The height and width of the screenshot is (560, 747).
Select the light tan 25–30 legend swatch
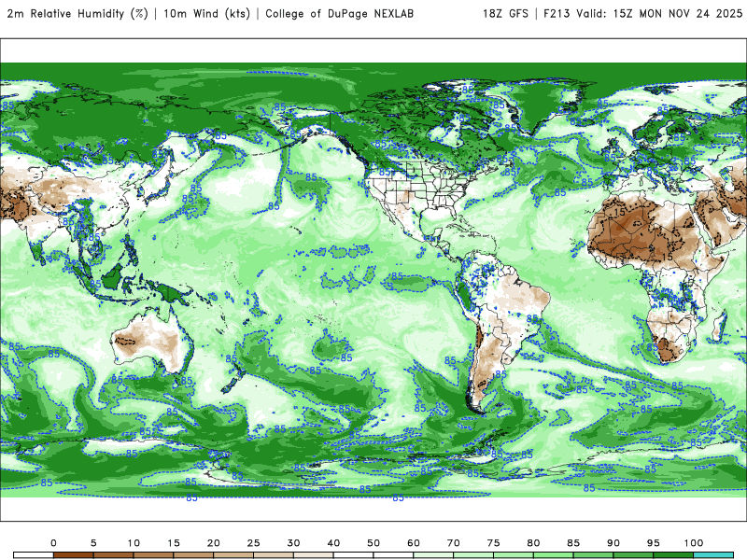tap(274, 555)
